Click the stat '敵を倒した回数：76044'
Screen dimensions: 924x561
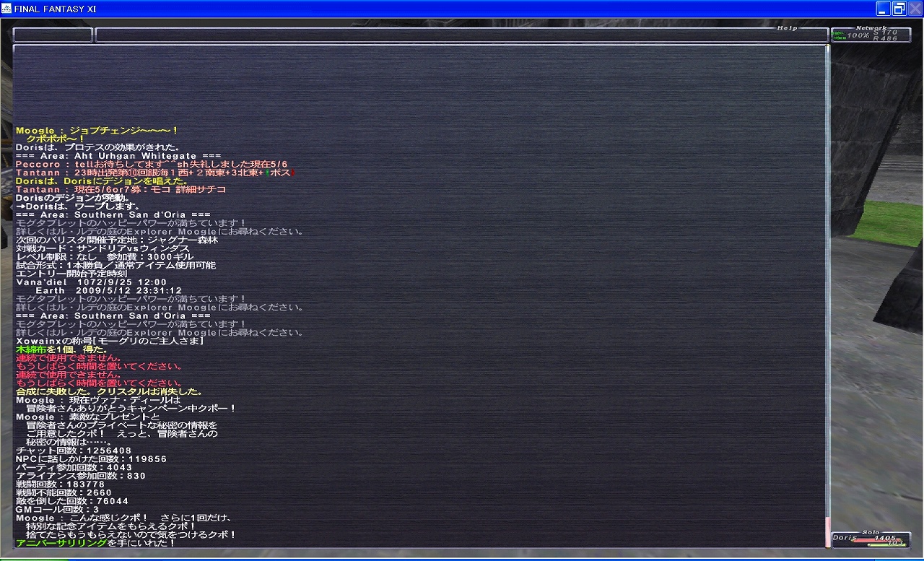(x=72, y=501)
